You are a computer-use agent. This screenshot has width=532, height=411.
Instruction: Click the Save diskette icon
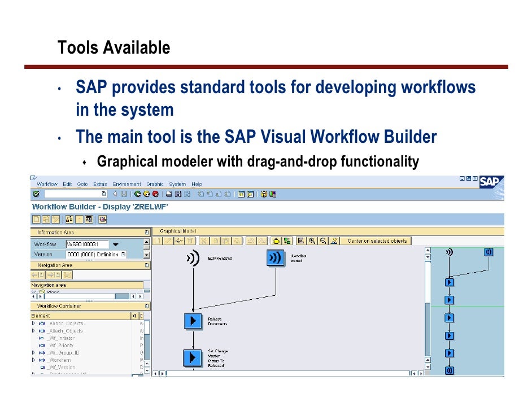click(x=124, y=194)
